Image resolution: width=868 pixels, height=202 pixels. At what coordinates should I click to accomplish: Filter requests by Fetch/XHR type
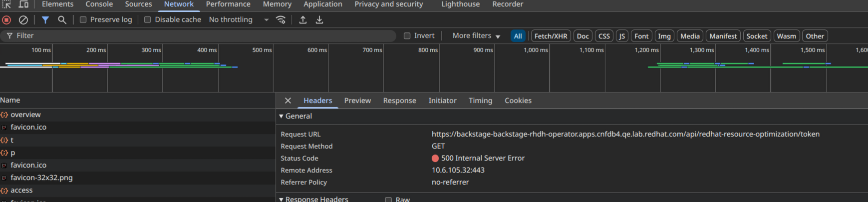(x=551, y=36)
